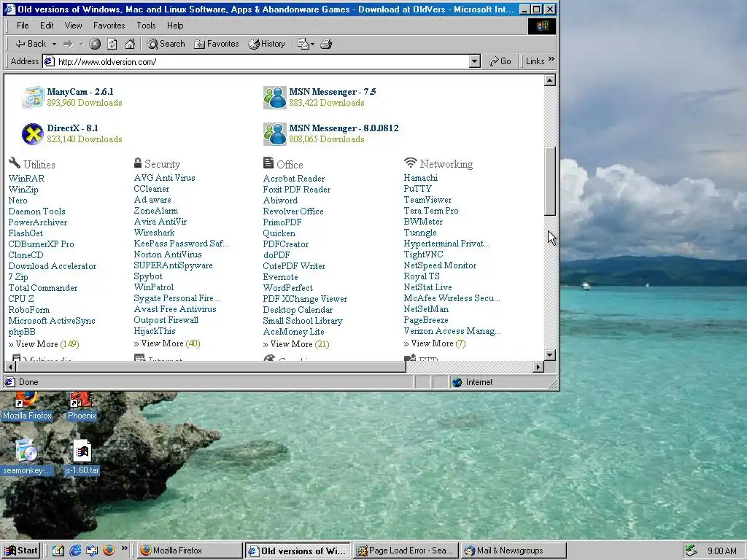Image resolution: width=747 pixels, height=560 pixels.
Task: Open the Wireshark link
Action: pyautogui.click(x=154, y=233)
